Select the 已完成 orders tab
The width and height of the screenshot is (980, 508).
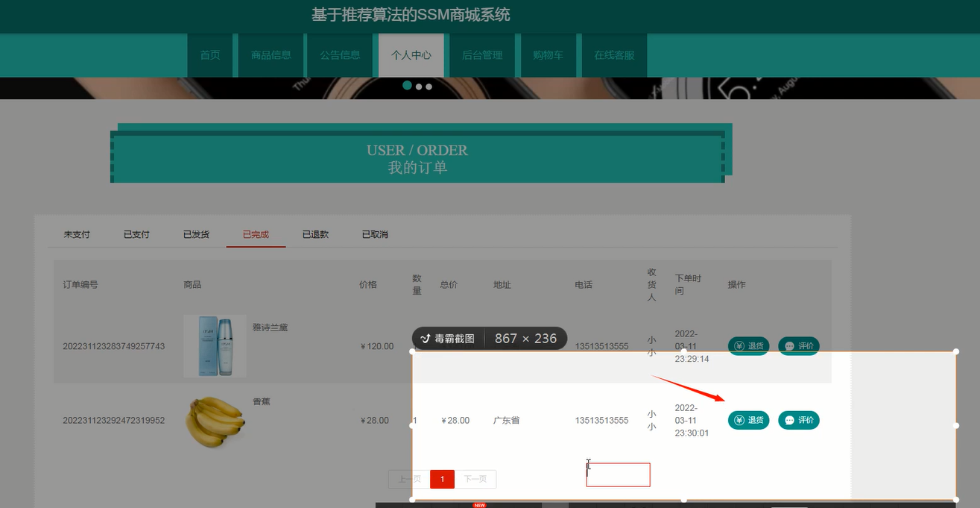pyautogui.click(x=256, y=234)
